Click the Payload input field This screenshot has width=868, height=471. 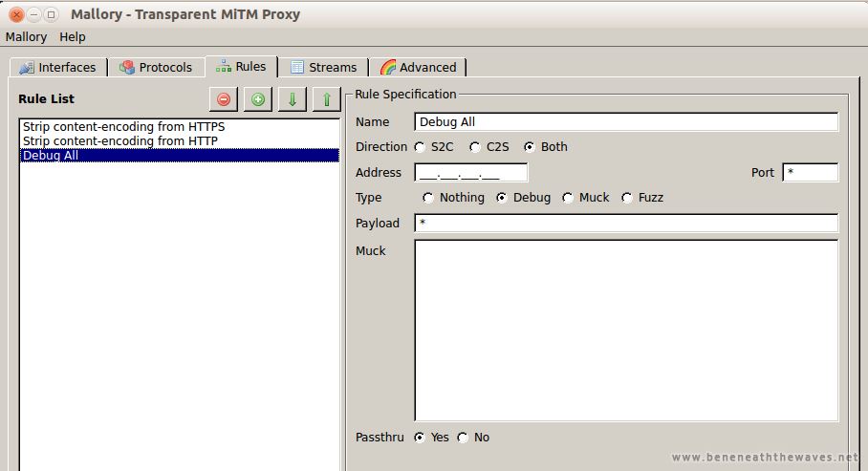[x=626, y=223]
